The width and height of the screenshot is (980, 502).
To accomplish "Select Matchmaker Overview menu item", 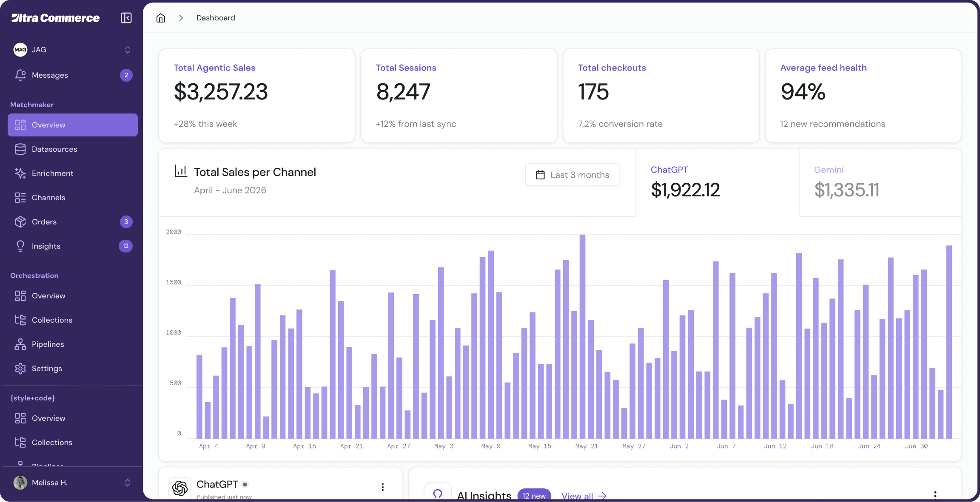I will 72,125.
